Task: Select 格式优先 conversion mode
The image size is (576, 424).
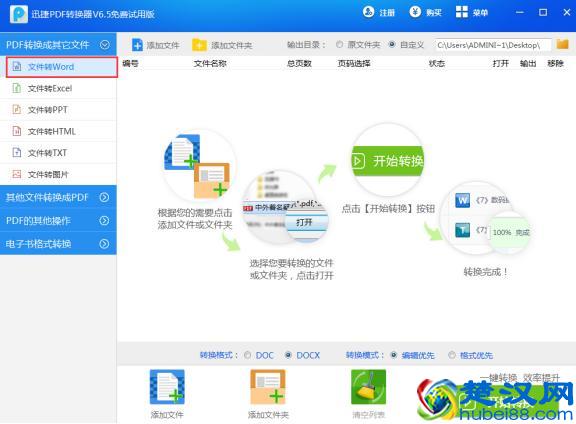Action: click(452, 355)
